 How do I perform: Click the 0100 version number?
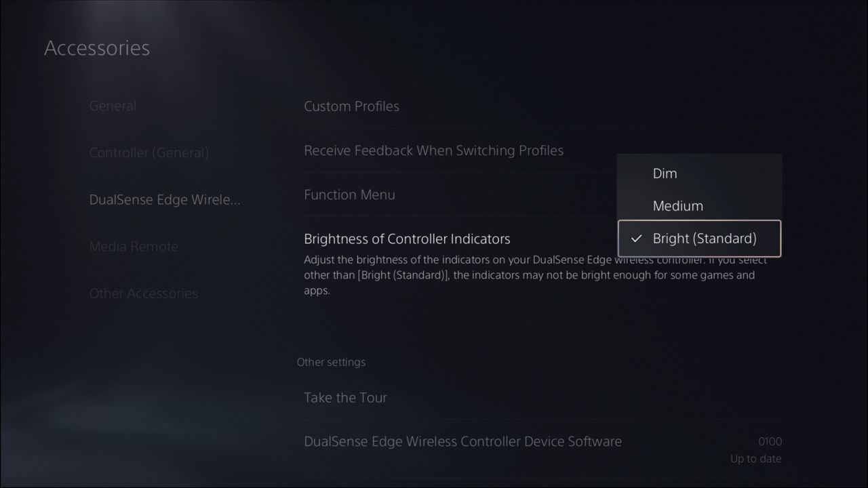(x=770, y=442)
